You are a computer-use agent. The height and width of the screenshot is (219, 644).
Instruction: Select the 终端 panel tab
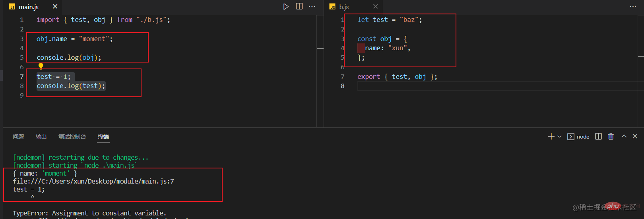click(103, 137)
